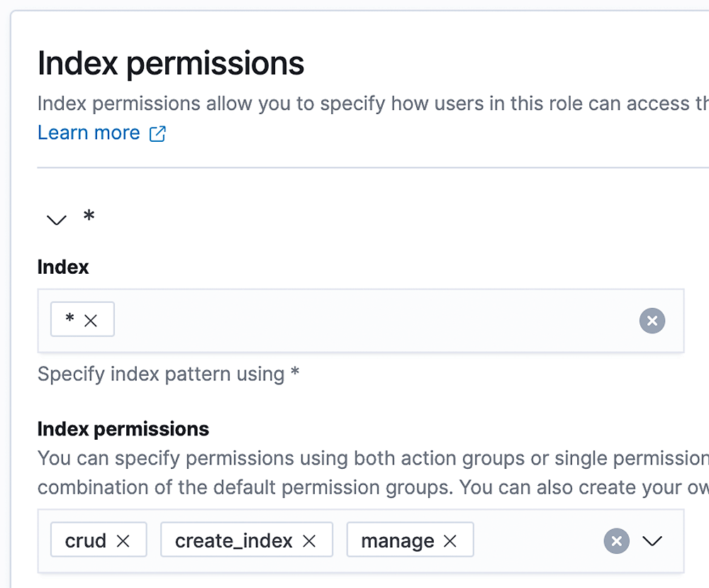
Task: Remove the * index pattern chip
Action: tap(91, 321)
